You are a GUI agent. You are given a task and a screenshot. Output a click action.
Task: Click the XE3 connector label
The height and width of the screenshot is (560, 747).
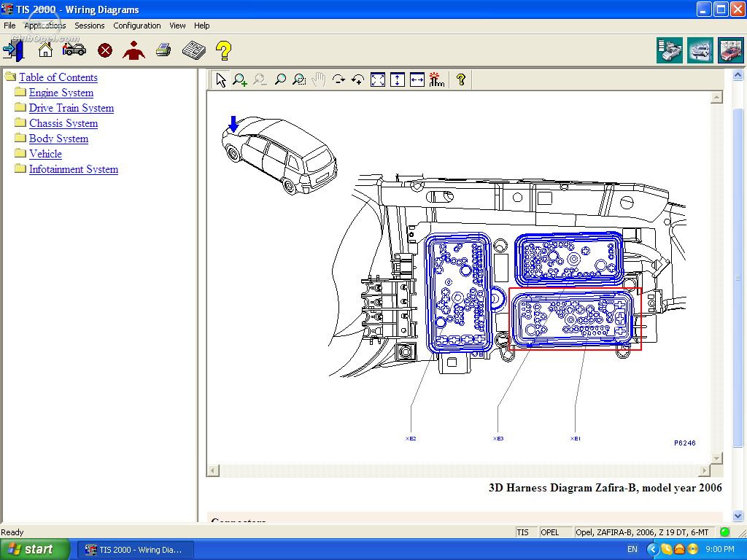(x=498, y=438)
